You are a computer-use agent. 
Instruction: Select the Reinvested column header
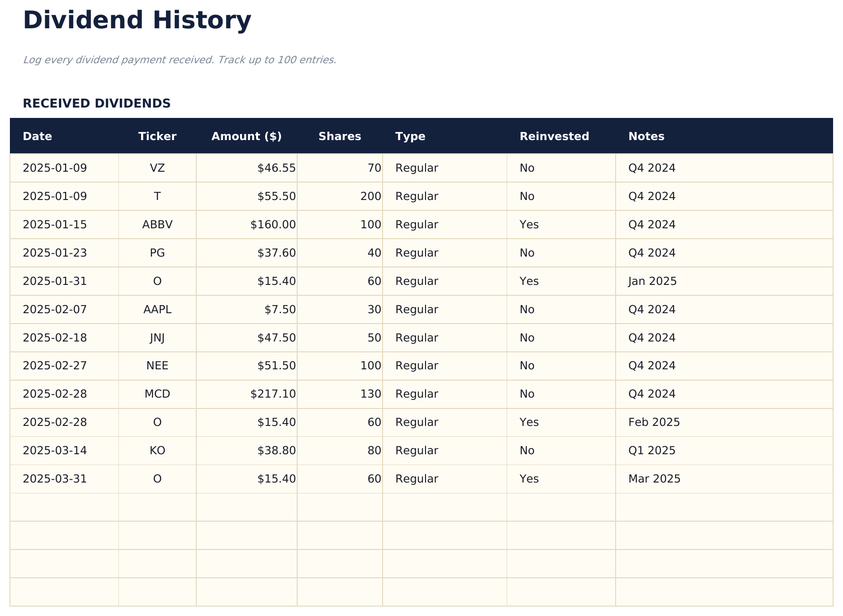click(554, 136)
